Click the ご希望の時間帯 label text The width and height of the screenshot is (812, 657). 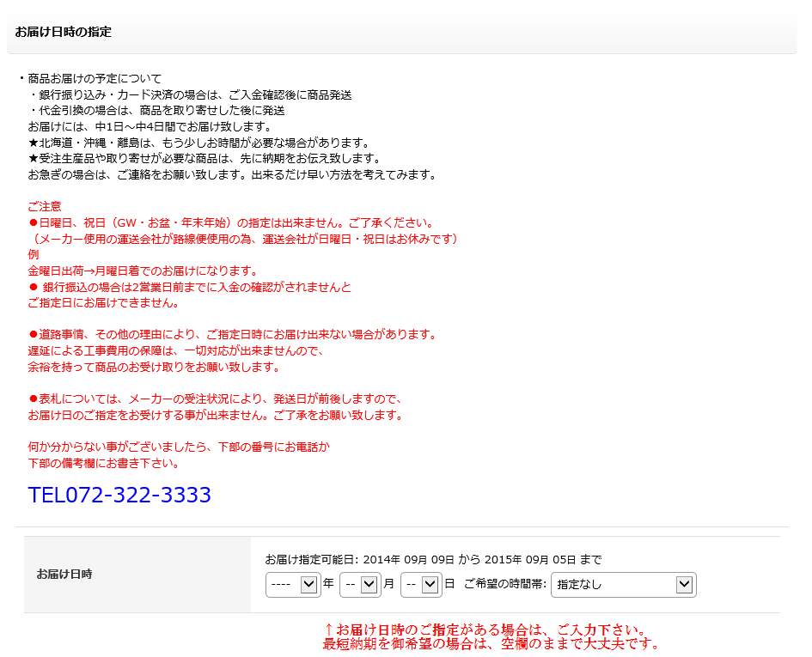(504, 585)
